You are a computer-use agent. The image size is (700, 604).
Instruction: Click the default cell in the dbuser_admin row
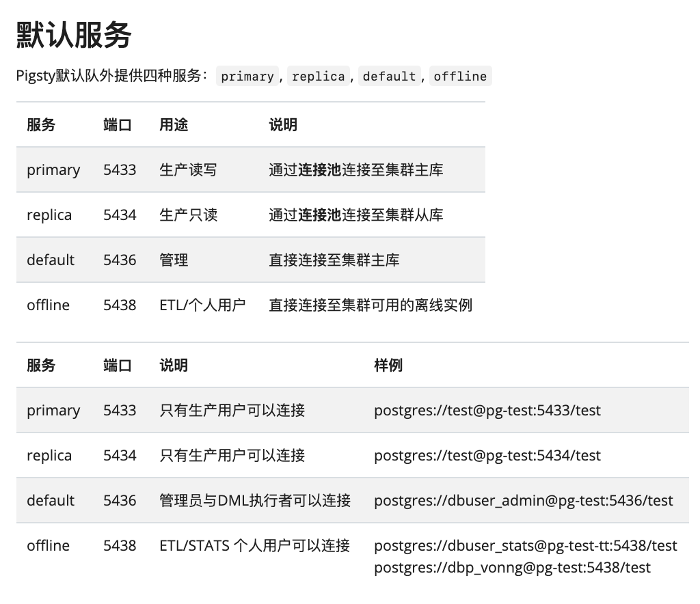click(51, 500)
